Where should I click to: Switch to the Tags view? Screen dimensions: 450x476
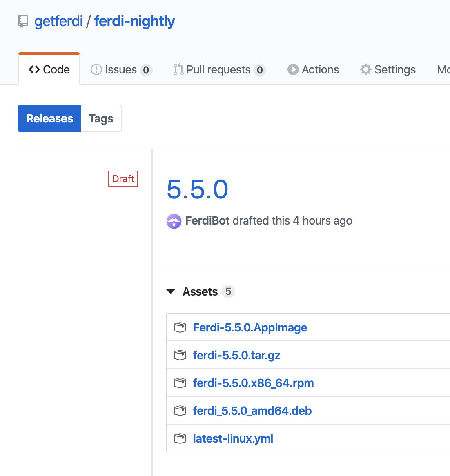pyautogui.click(x=101, y=118)
